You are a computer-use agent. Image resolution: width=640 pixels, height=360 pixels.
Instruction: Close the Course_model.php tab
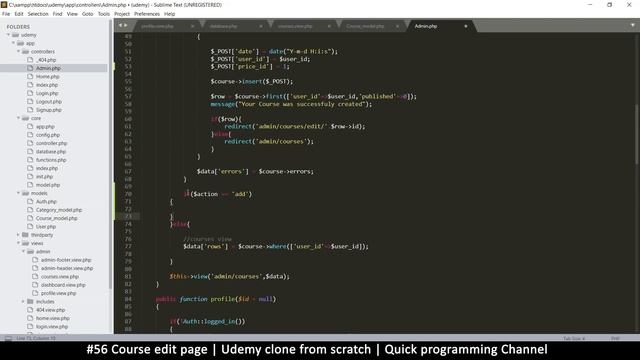pos(397,26)
